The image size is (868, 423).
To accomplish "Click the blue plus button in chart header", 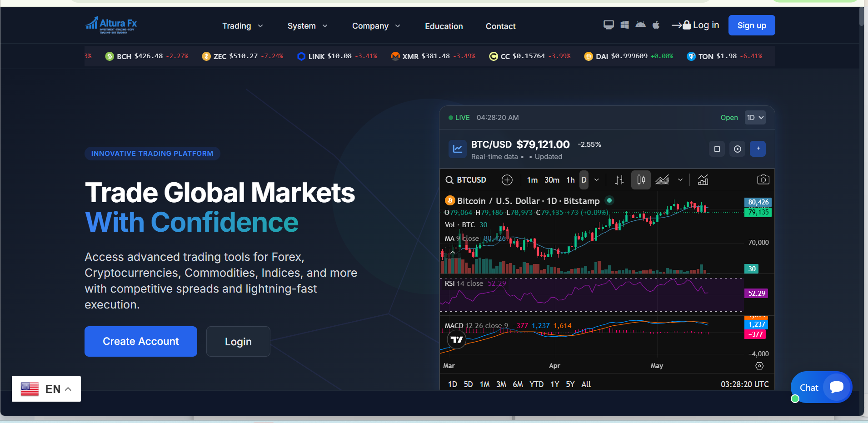I will 758,149.
